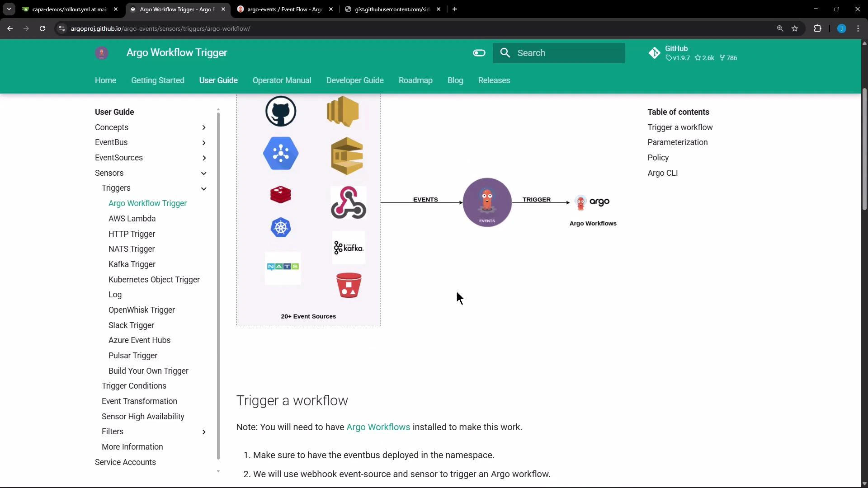868x488 pixels.
Task: Close the Argo Workflow Trigger tab
Action: pyautogui.click(x=223, y=9)
